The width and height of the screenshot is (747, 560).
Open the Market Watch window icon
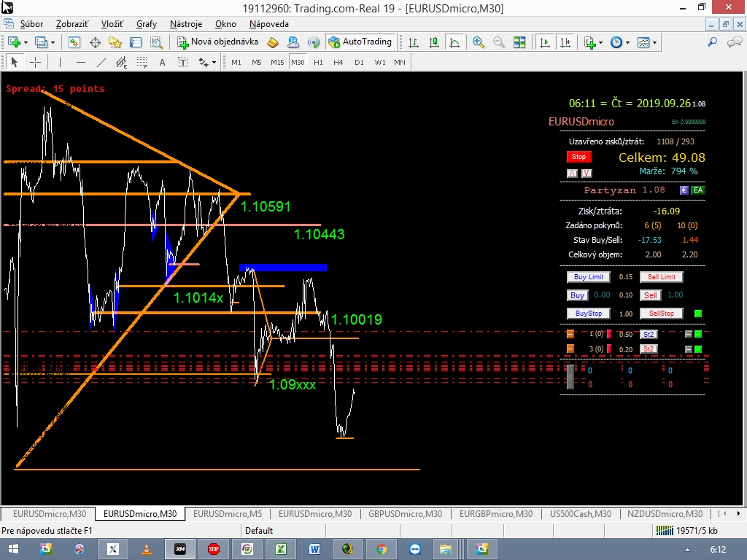(74, 42)
